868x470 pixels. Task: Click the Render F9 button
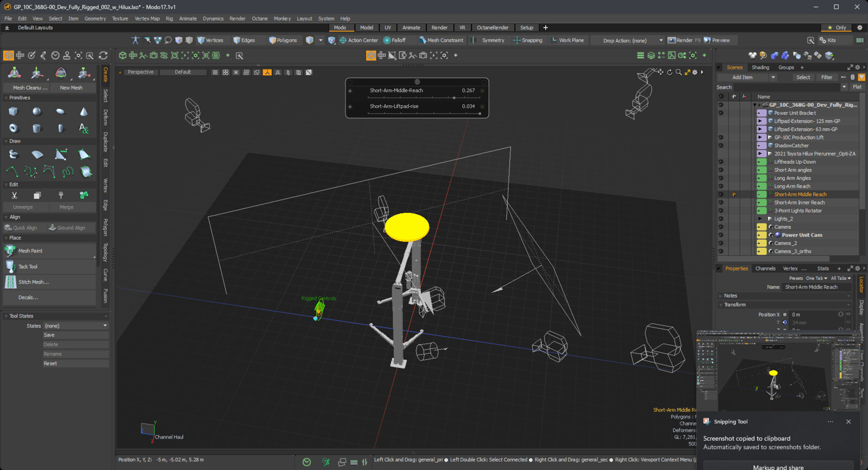[684, 40]
